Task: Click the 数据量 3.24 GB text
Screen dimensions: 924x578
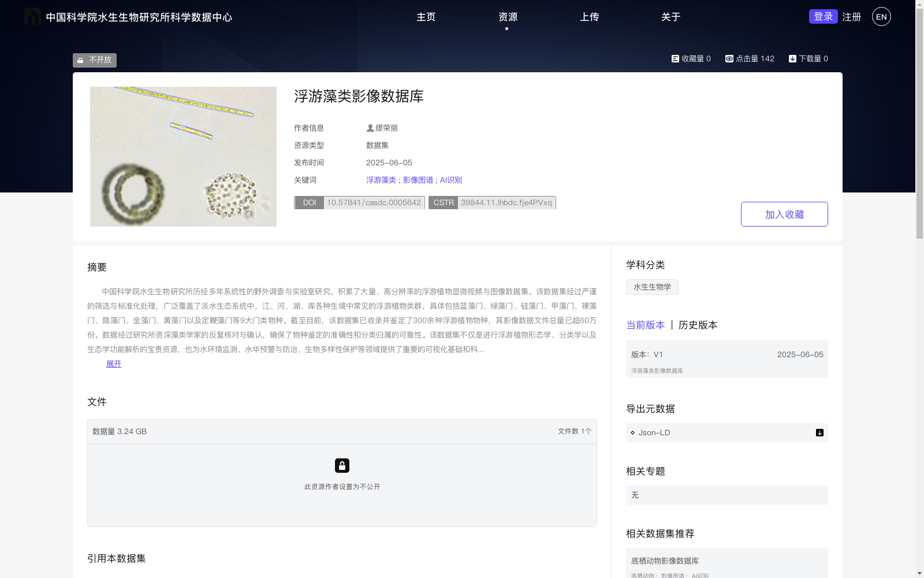Action: (120, 431)
